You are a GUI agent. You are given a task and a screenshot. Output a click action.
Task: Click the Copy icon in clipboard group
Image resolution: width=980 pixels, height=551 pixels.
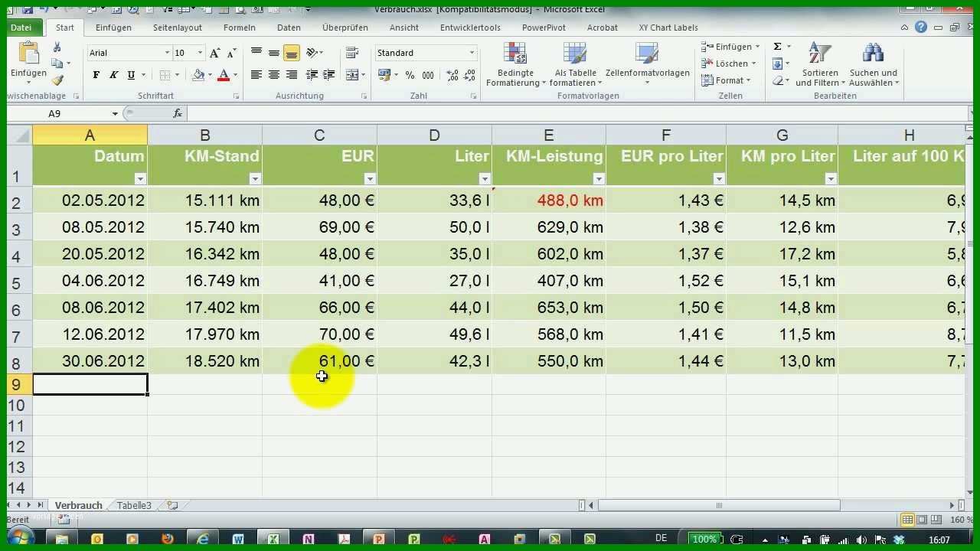57,64
